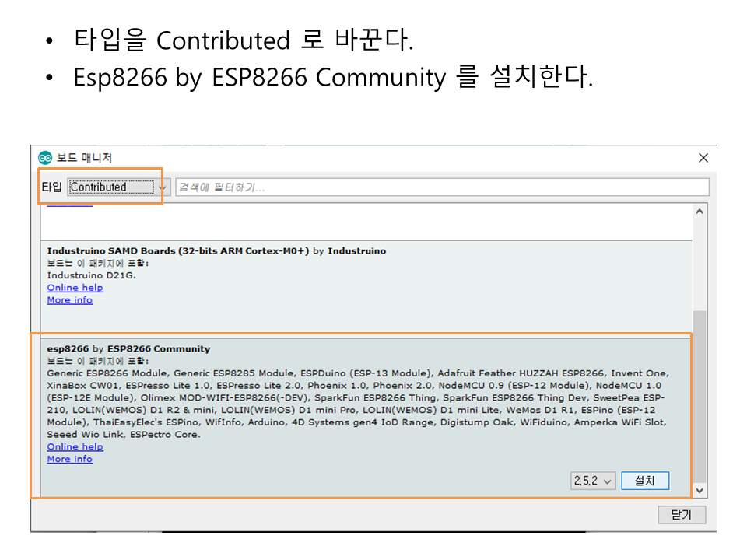This screenshot has width=747, height=560.
Task: Open the version dropdown showing 2.5.2
Action: tap(593, 481)
